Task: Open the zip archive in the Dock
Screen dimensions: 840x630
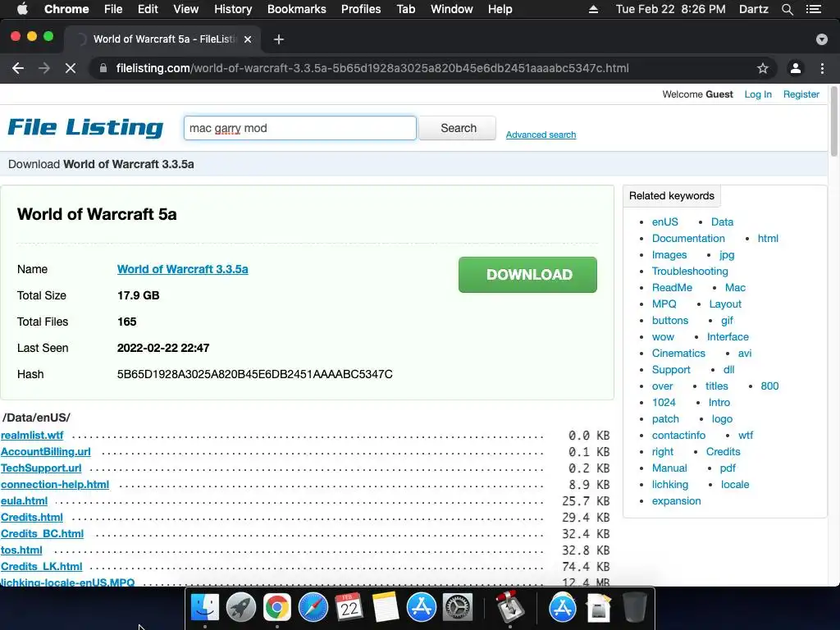Action: coord(598,608)
